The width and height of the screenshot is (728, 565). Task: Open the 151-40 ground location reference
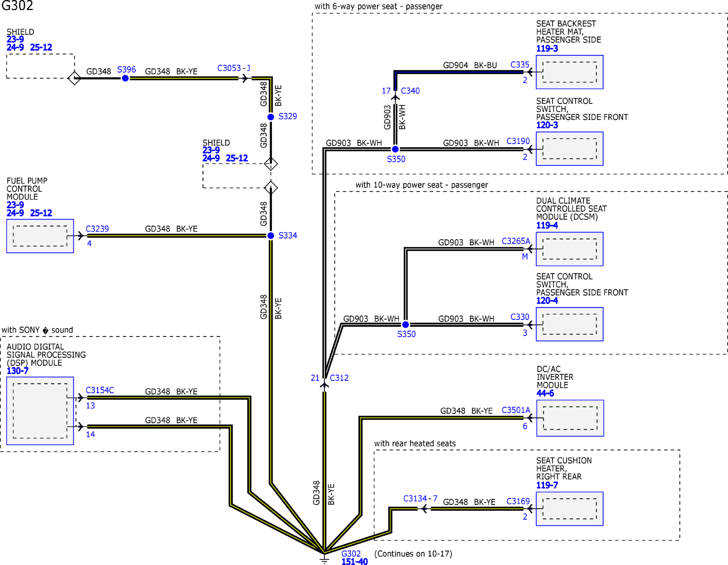coord(354,561)
